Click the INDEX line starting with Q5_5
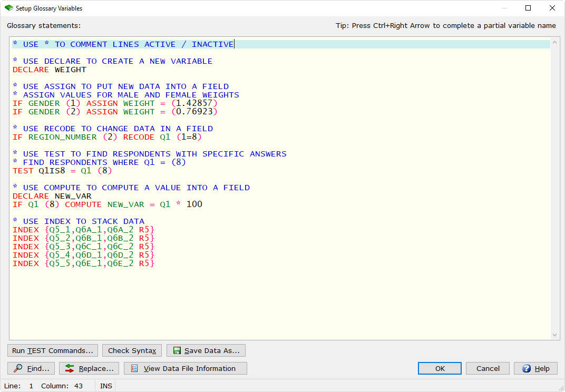Screen dimensions: 565x392 tap(84, 264)
